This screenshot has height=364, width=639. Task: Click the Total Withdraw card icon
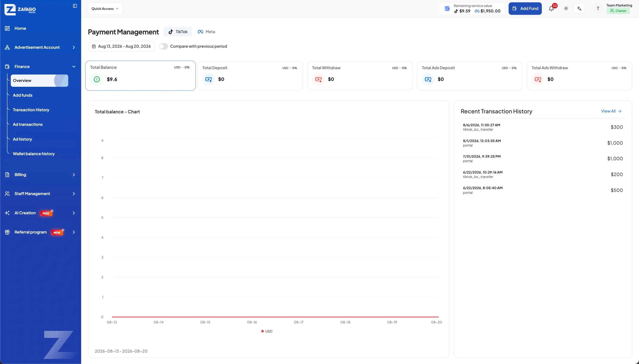(x=318, y=79)
